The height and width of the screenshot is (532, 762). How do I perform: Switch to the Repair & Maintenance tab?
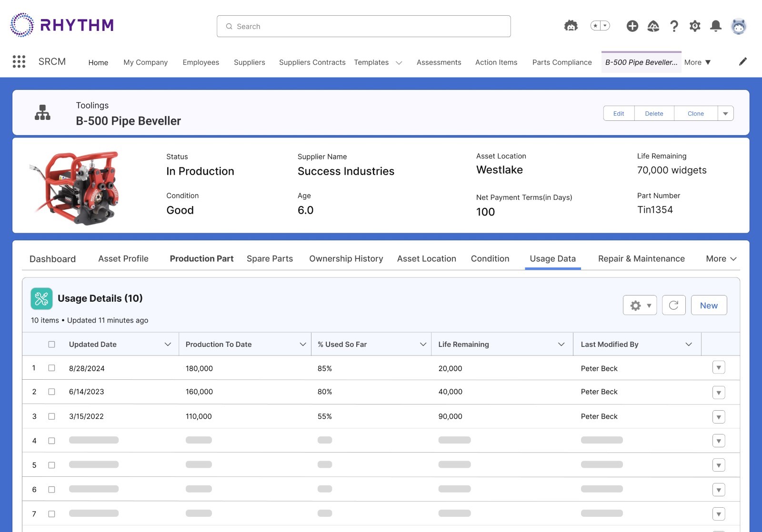[x=641, y=259]
